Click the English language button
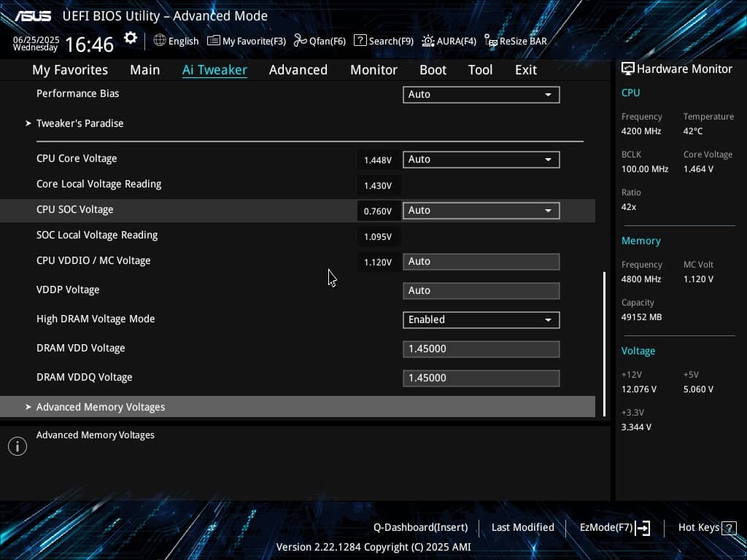Image resolution: width=747 pixels, height=560 pixels. point(183,42)
